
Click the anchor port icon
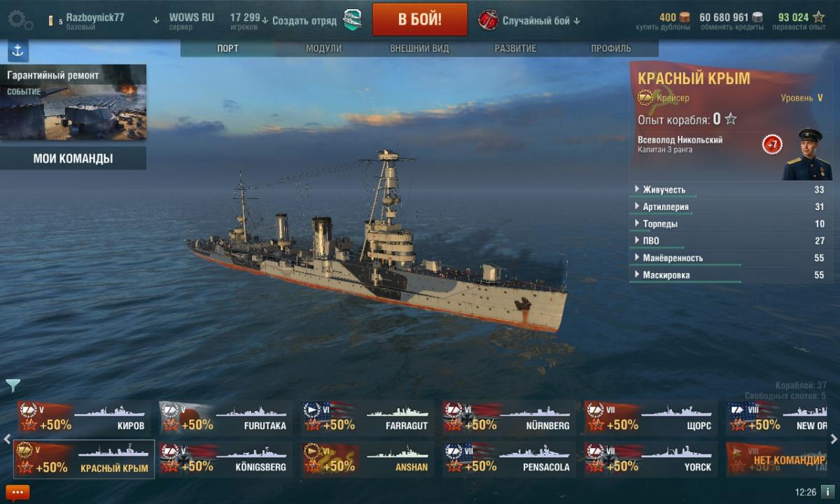[x=17, y=50]
